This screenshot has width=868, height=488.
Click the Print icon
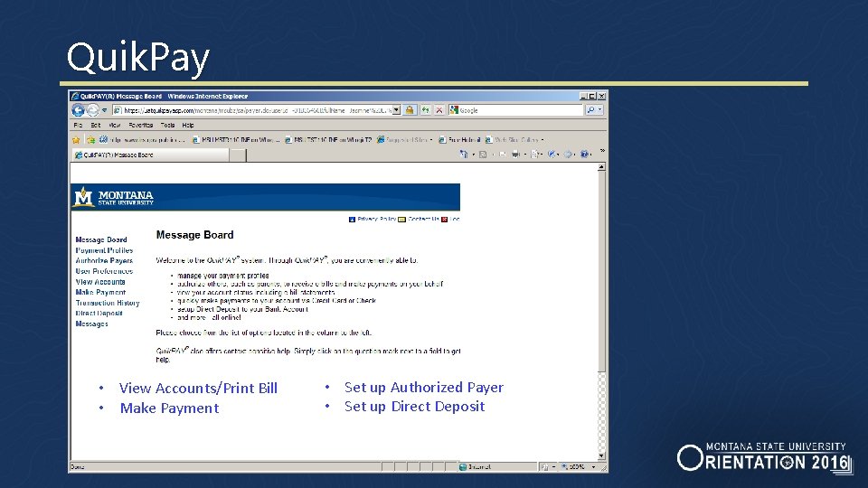tap(515, 155)
